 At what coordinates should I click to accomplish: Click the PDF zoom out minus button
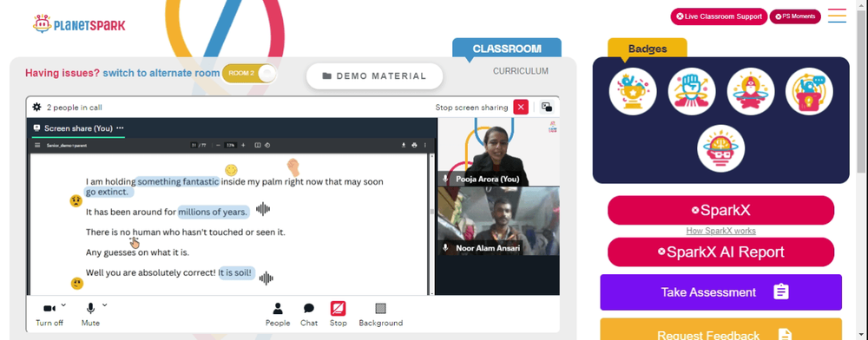(219, 146)
